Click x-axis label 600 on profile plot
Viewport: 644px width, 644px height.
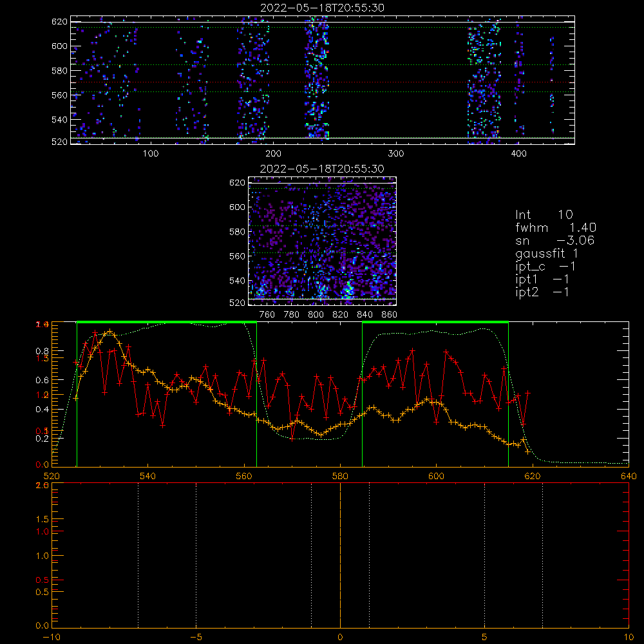point(436,476)
